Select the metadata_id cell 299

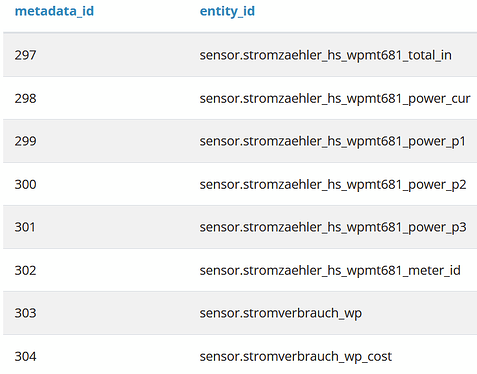click(25, 141)
